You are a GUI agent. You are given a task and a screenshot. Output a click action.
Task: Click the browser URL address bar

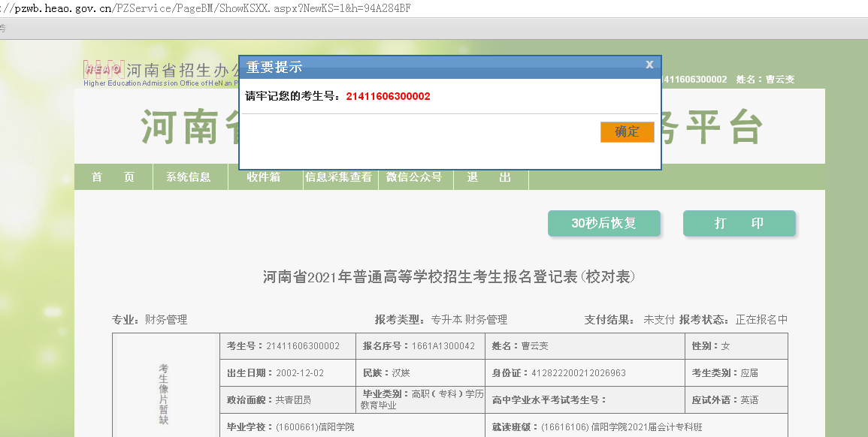301,8
